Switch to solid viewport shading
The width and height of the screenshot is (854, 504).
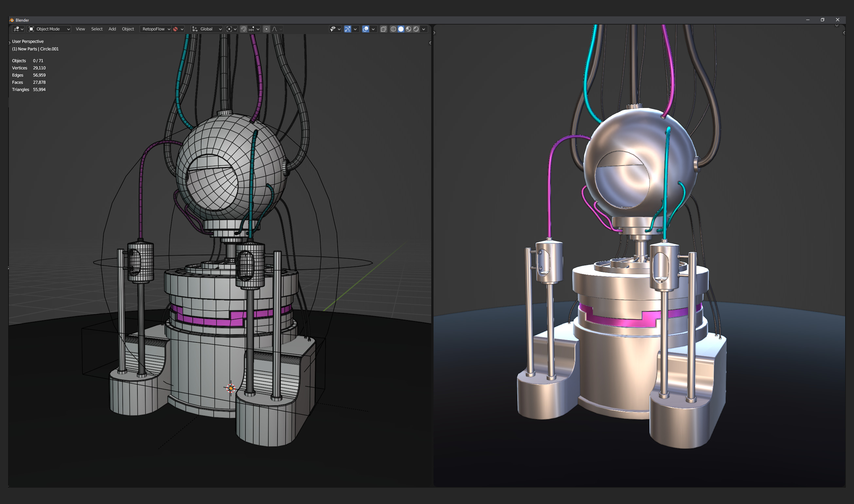(x=401, y=29)
